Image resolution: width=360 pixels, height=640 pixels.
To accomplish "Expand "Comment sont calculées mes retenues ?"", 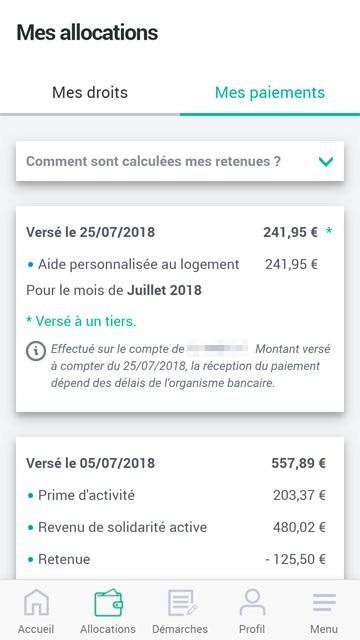I will (180, 161).
